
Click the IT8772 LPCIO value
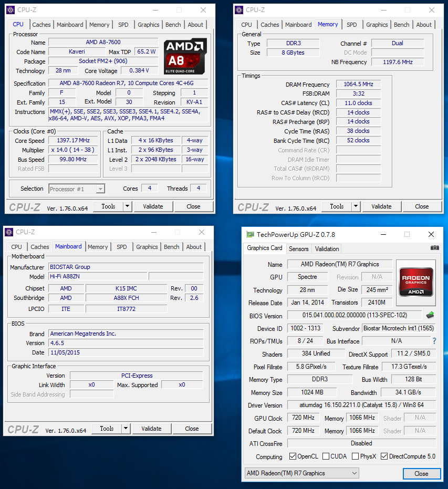(x=126, y=309)
